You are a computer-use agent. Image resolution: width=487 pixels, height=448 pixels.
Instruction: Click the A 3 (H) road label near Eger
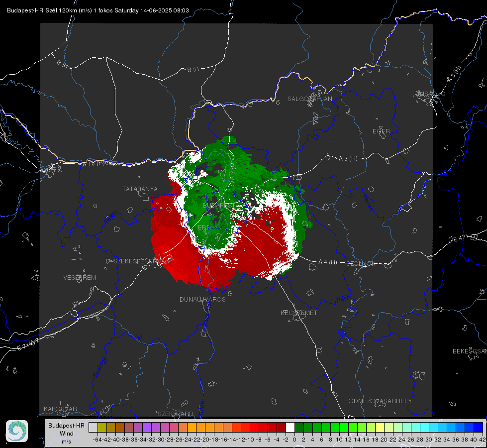348,159
